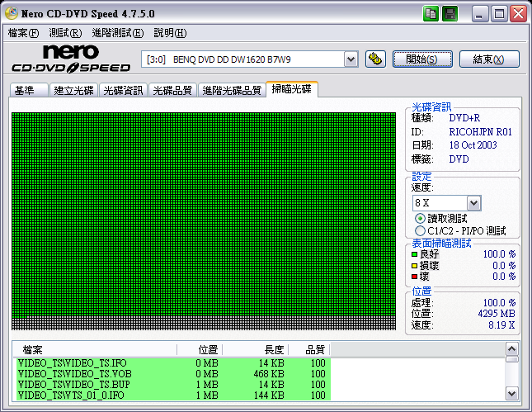532x412 pixels.
Task: Open the BENQ DVD drive selection dropdown
Action: click(x=351, y=59)
